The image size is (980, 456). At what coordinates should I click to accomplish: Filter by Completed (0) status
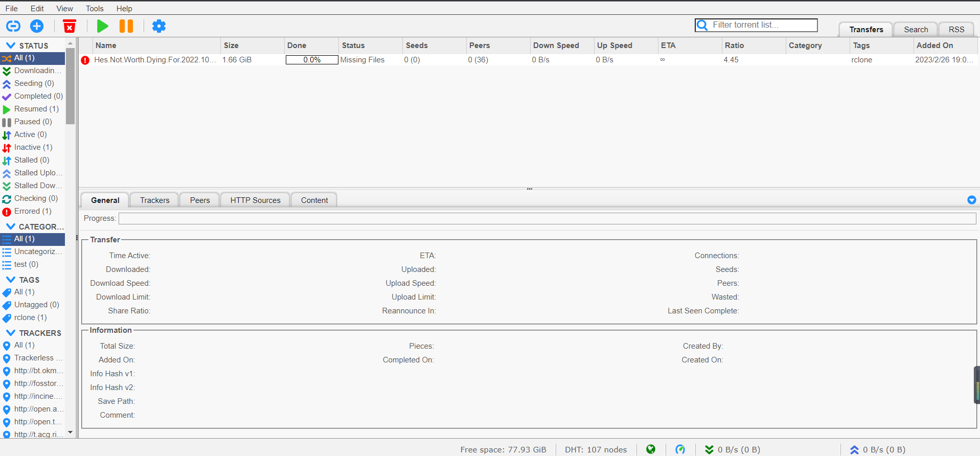click(33, 96)
